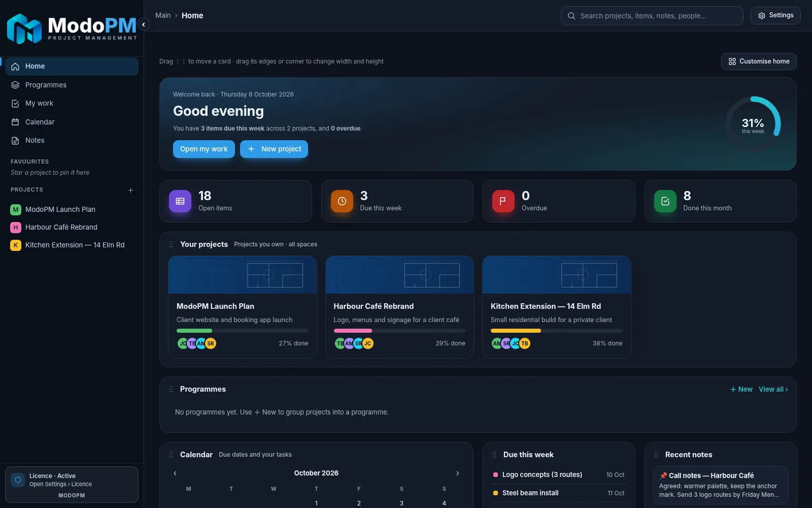
Task: Go to My work in sidebar
Action: tap(72, 103)
